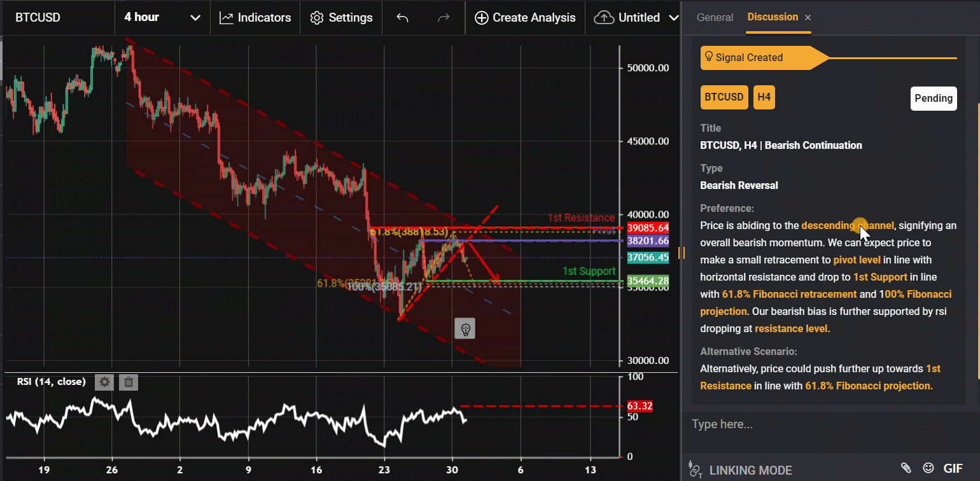Viewport: 980px width, 481px height.
Task: Click the H4 timeframe tag
Action: tap(764, 97)
